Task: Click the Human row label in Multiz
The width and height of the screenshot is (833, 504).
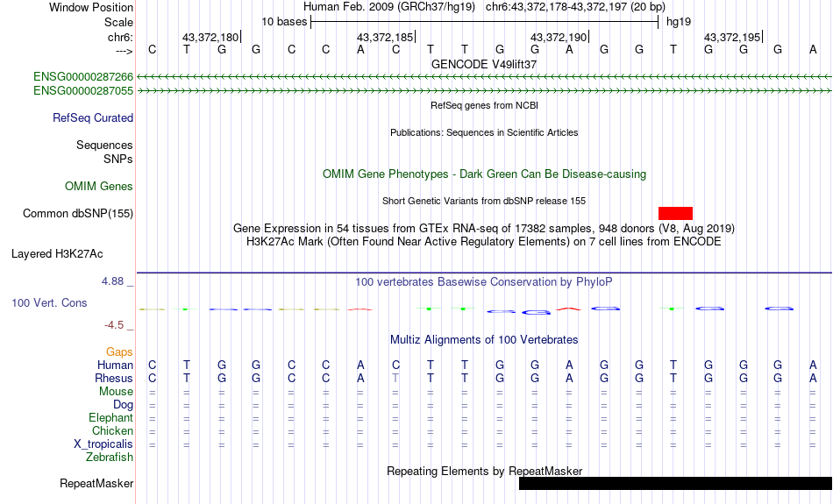Action: tap(115, 365)
